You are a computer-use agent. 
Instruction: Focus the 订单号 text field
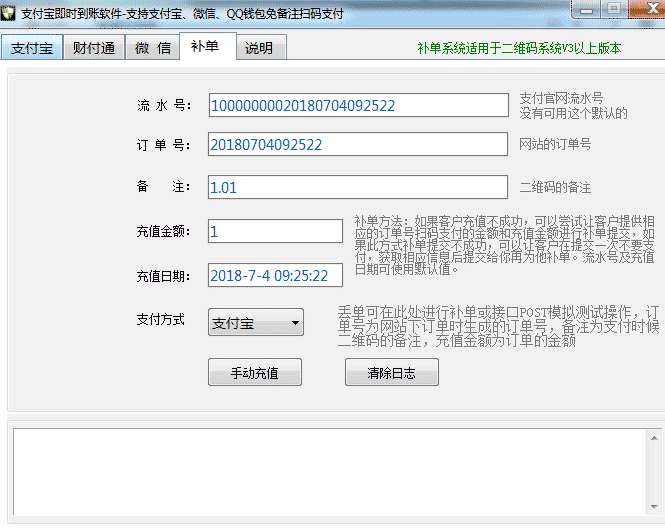tap(358, 144)
